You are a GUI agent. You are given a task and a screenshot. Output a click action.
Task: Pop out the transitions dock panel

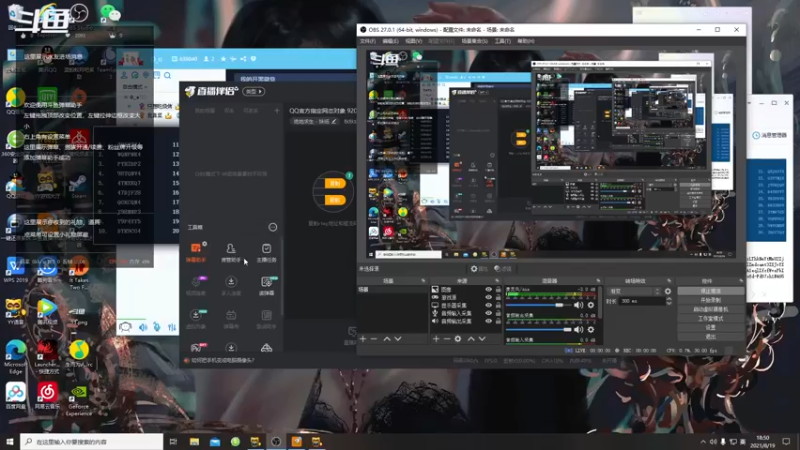click(x=669, y=281)
